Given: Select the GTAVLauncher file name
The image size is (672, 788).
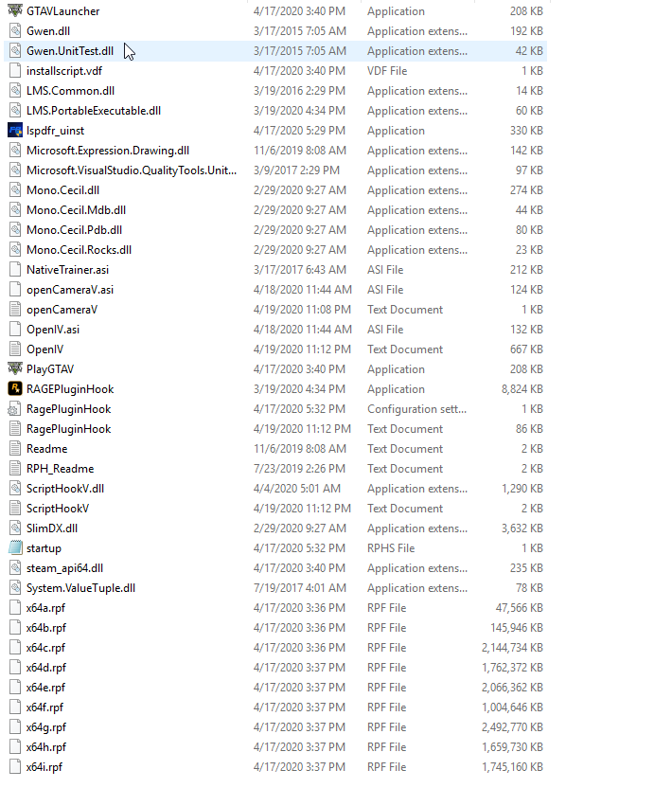Looking at the screenshot, I should coord(62,11).
